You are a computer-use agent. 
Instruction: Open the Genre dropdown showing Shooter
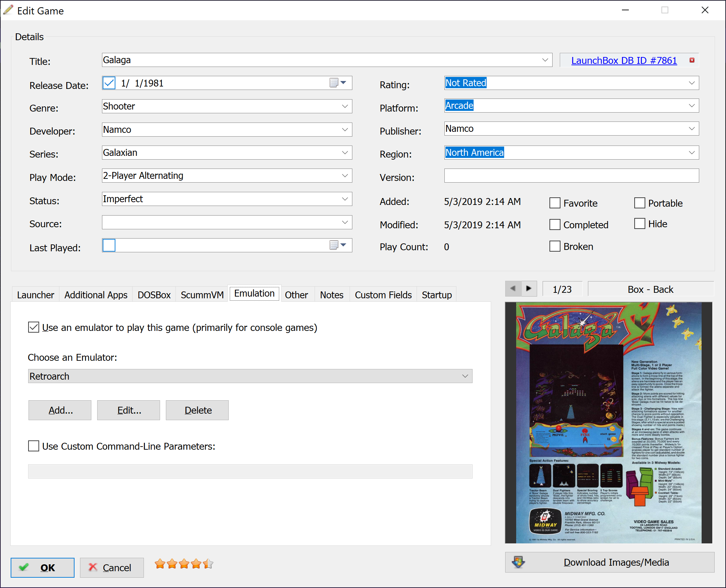tap(345, 106)
